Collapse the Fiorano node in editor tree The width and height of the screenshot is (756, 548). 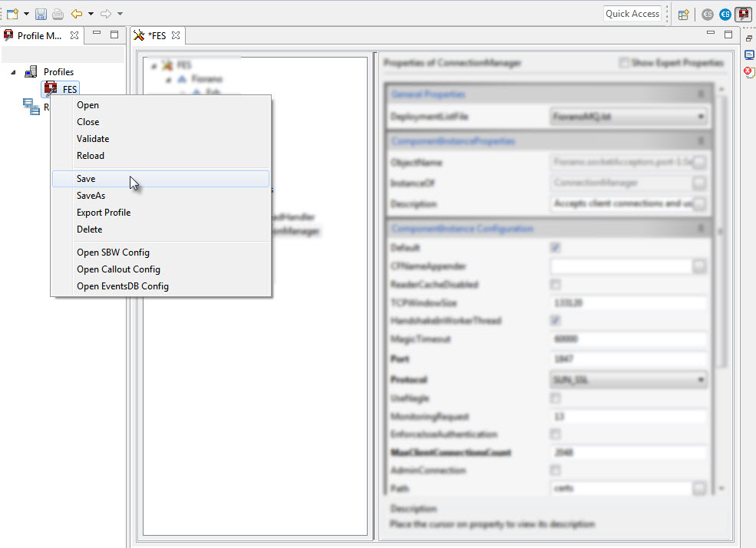point(168,80)
